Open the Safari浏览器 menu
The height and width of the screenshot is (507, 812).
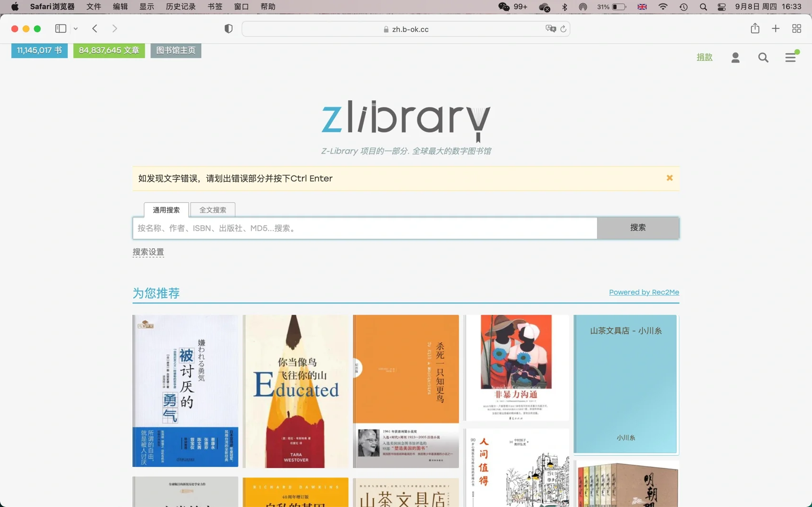point(52,7)
